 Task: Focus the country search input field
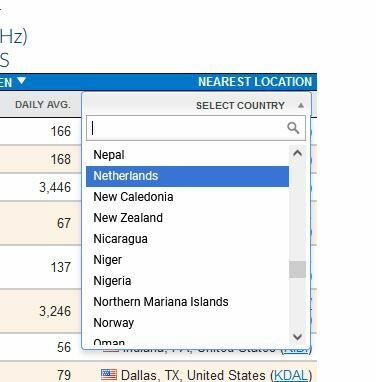coord(196,128)
